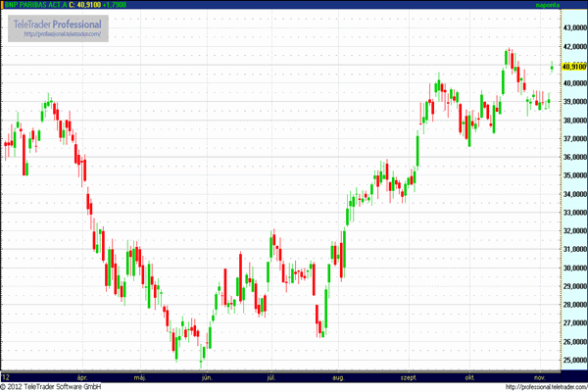Viewport: 588px width, 392px height.
Task: Select the 'nov.' month marker on time axis
Action: [540, 375]
